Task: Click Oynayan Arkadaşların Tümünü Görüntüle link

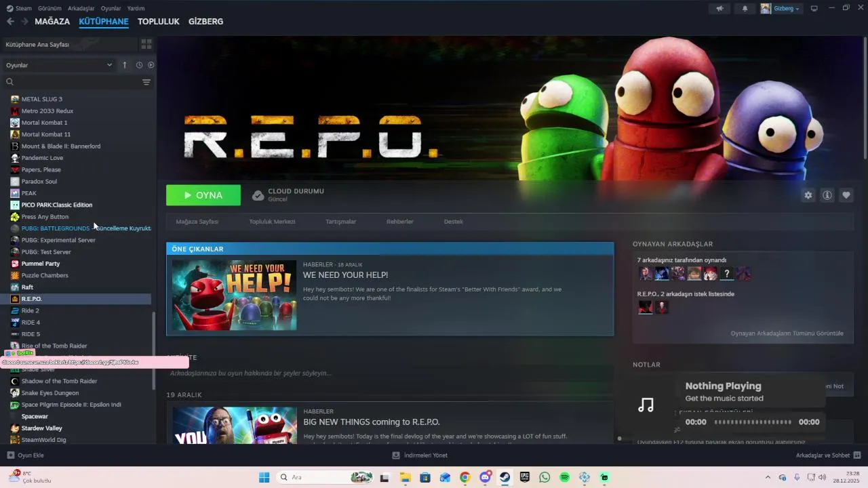Action: pyautogui.click(x=787, y=333)
